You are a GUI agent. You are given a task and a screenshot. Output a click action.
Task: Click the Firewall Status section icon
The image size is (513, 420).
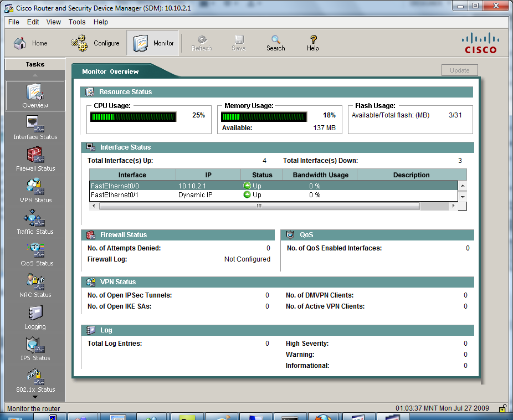[91, 235]
